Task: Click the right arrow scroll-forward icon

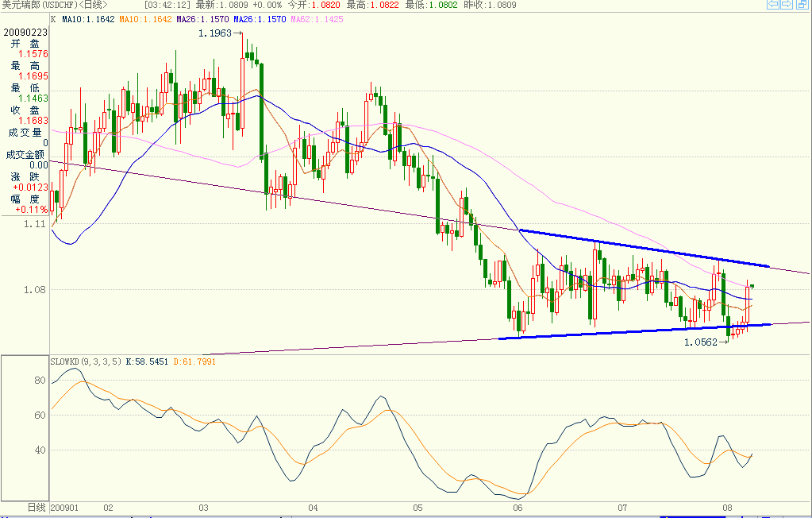Action: click(x=786, y=4)
